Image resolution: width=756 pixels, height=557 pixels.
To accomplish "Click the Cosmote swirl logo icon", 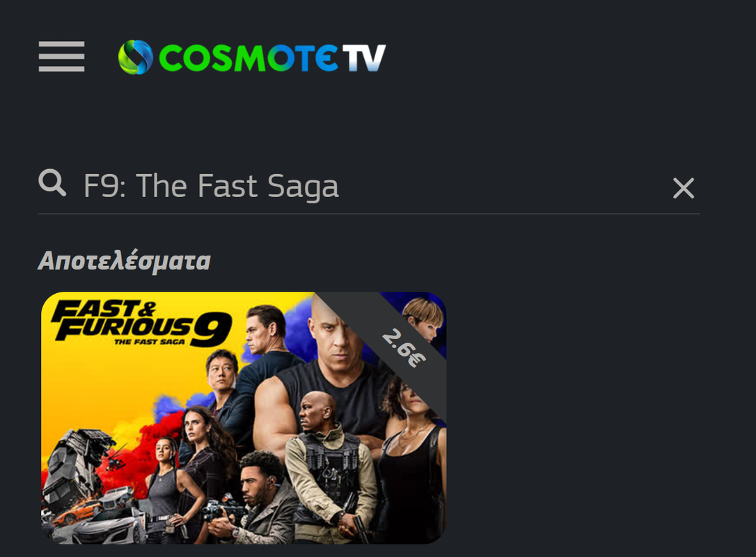I will point(136,57).
